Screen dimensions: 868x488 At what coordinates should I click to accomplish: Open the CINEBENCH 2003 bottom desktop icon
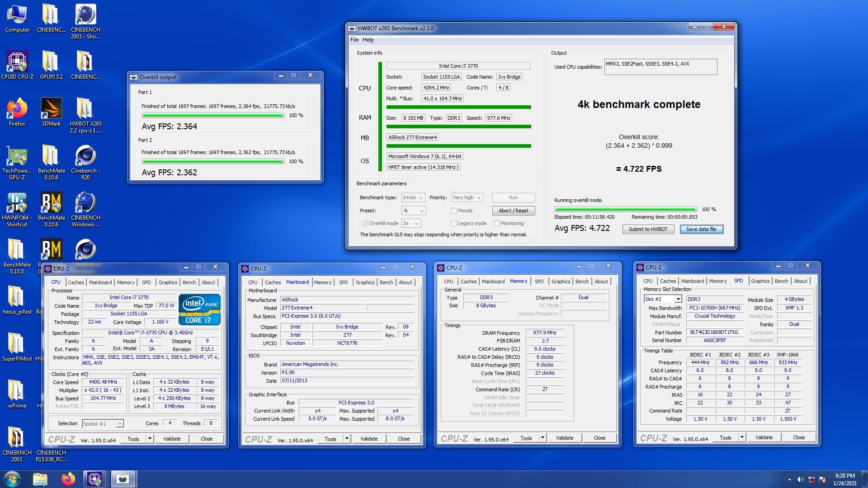tap(17, 444)
